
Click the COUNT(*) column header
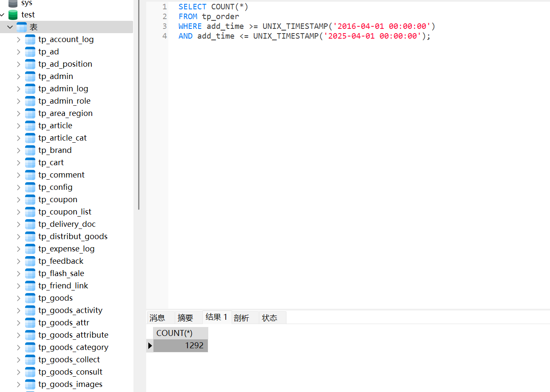[181, 333]
